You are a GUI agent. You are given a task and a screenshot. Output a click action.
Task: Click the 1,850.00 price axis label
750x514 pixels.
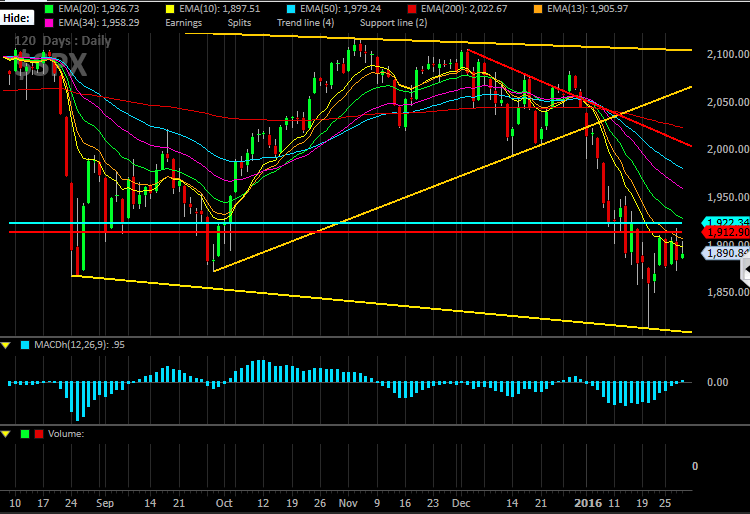pos(728,292)
